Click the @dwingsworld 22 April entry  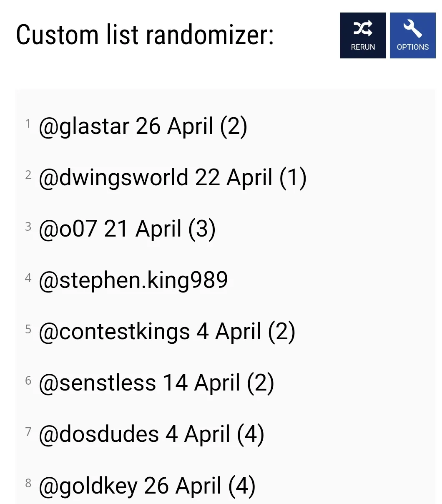pyautogui.click(x=172, y=178)
